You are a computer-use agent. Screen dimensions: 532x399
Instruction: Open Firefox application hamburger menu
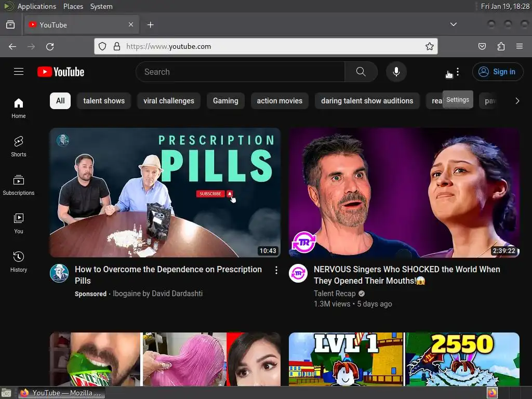519,46
